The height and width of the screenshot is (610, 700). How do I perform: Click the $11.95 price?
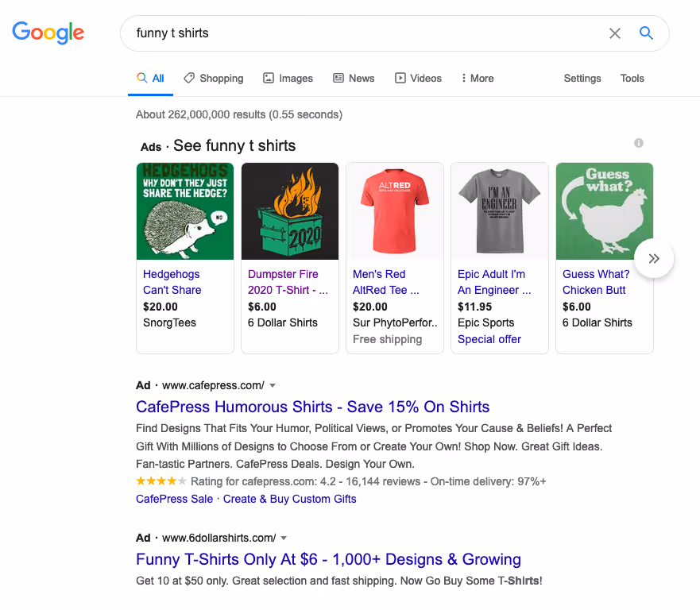474,307
